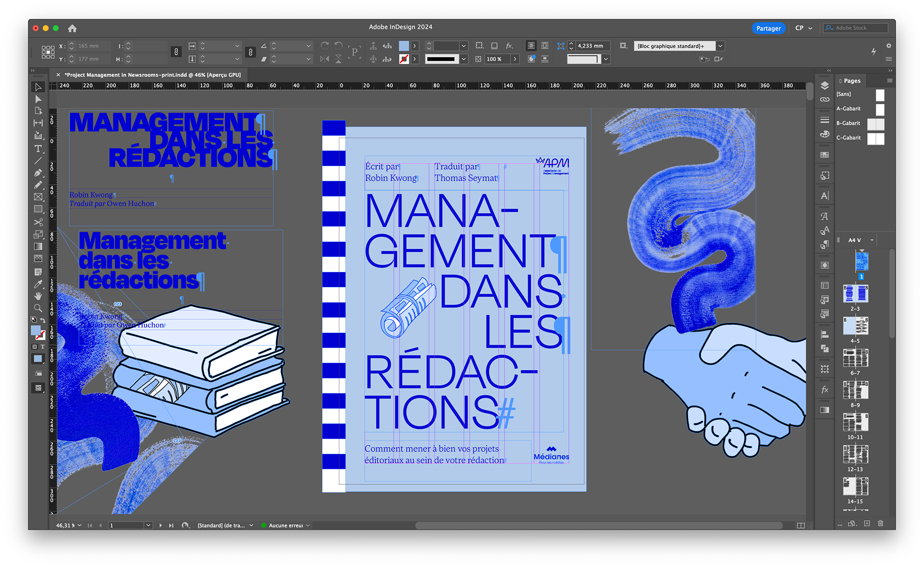Select the Free Transform tool
The height and width of the screenshot is (567, 924).
click(38, 234)
